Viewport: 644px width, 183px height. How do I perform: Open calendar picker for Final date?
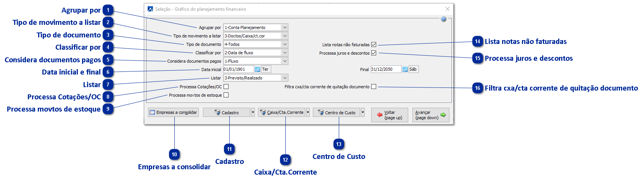(x=405, y=69)
